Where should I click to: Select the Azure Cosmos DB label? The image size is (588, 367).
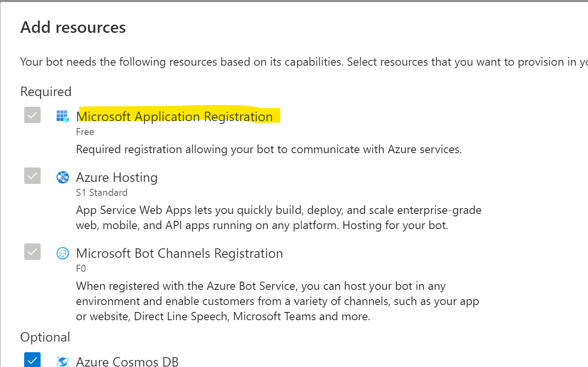coord(127,362)
